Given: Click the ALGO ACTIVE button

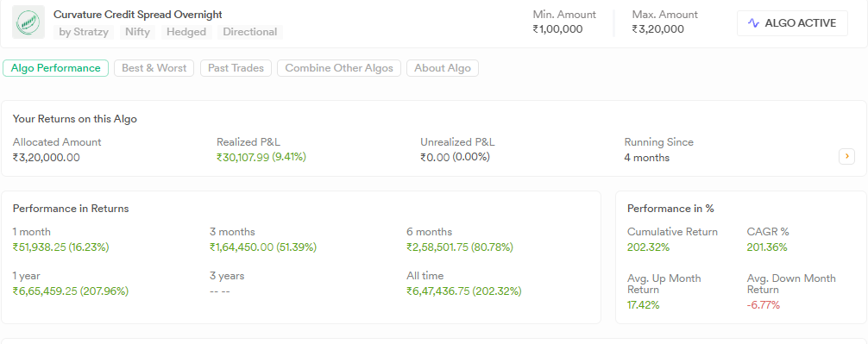Looking at the screenshot, I should pyautogui.click(x=792, y=23).
